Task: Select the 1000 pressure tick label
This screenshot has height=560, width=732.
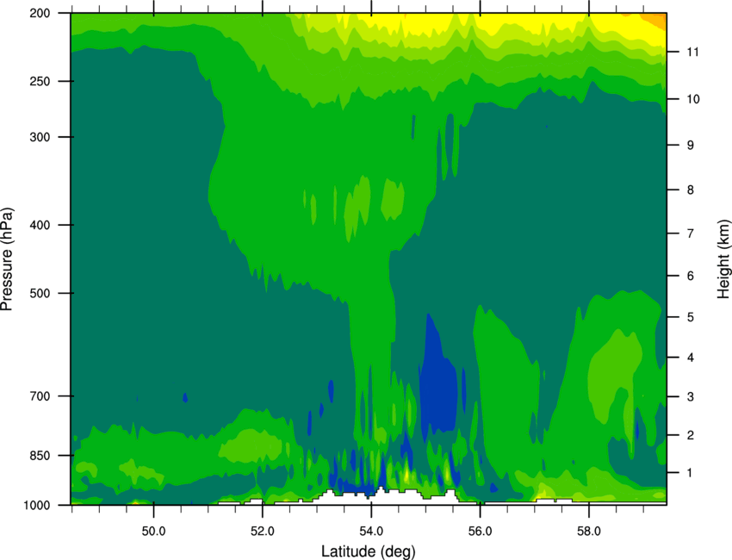Action: [x=36, y=506]
